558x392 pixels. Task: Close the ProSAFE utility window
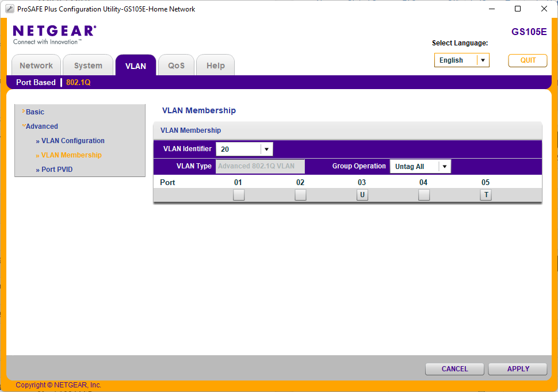(x=544, y=9)
